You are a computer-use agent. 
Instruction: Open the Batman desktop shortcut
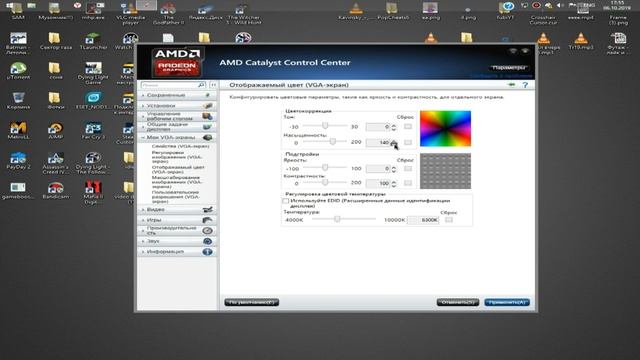click(x=18, y=43)
